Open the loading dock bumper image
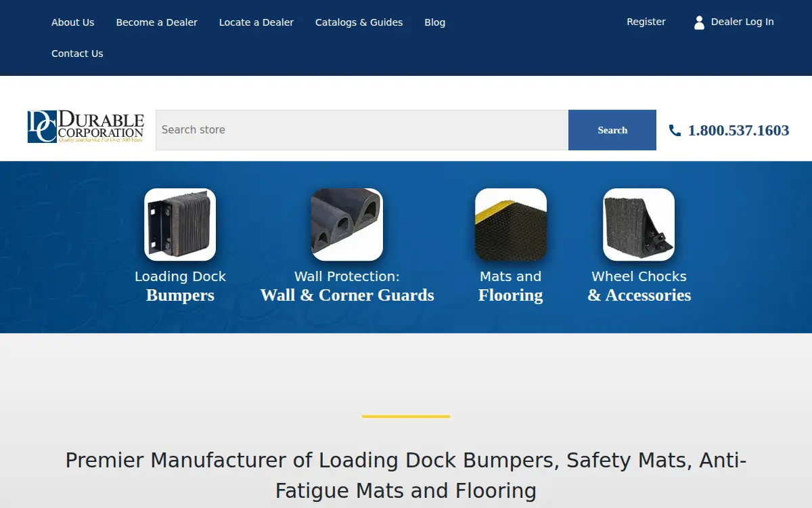This screenshot has width=812, height=508. (x=180, y=224)
